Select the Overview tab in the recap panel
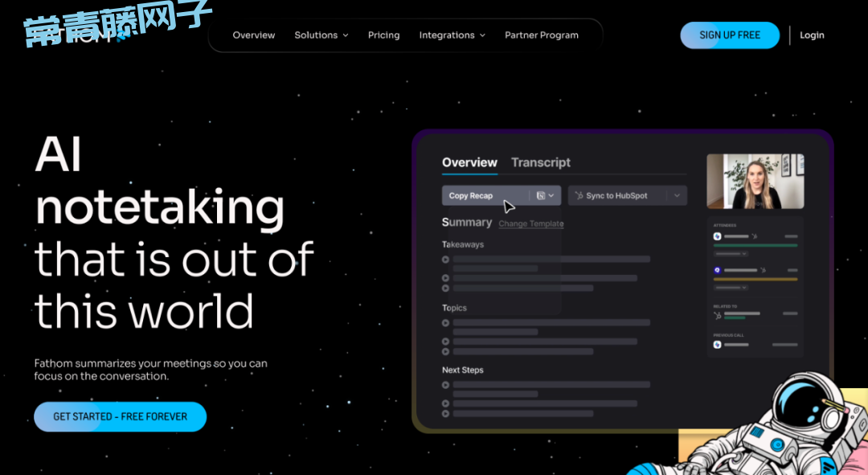The width and height of the screenshot is (868, 475). point(469,162)
